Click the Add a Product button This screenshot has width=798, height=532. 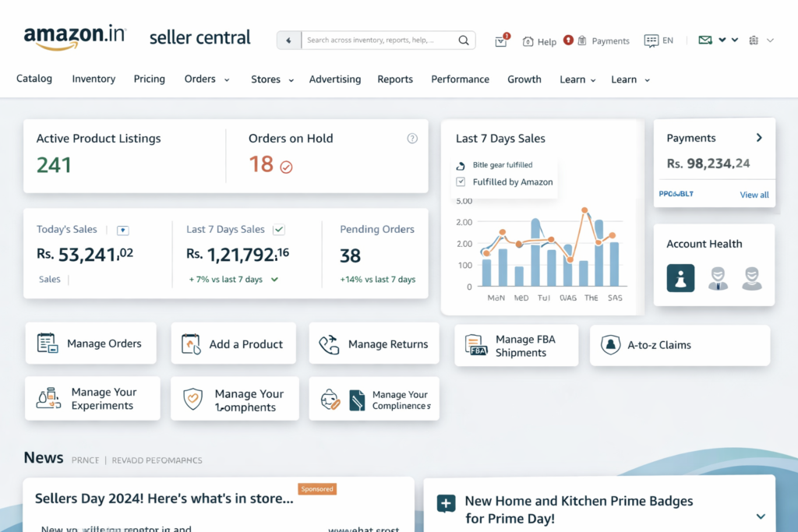coord(234,344)
